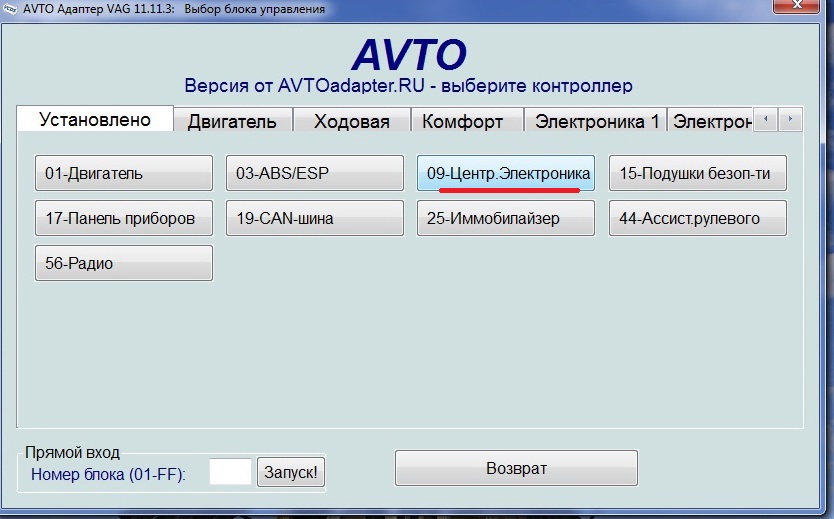
Task: Open the Электроника 1 tab
Action: (596, 121)
